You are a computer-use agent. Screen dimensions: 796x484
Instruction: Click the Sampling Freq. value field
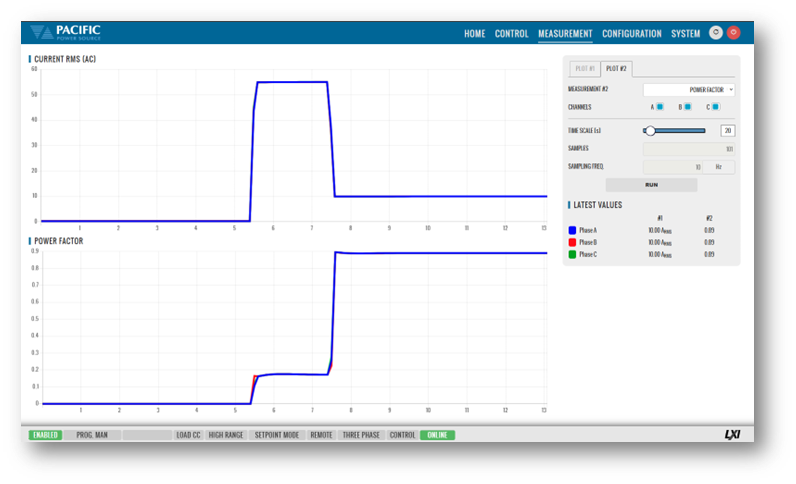(673, 167)
